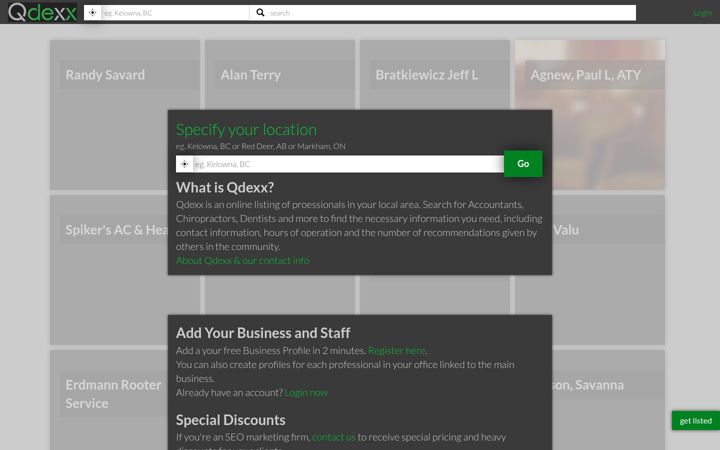Open the listing card ending in Savanna
The width and height of the screenshot is (720, 450).
tap(608, 400)
